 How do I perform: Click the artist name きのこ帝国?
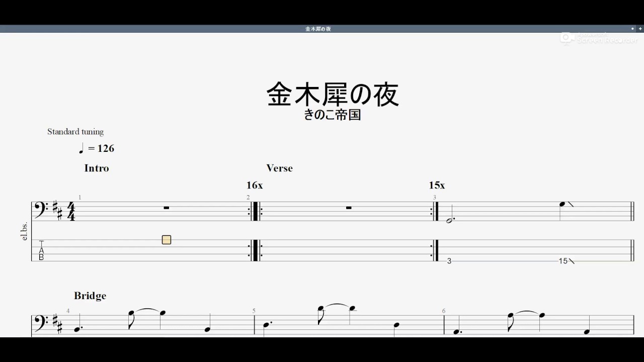333,115
